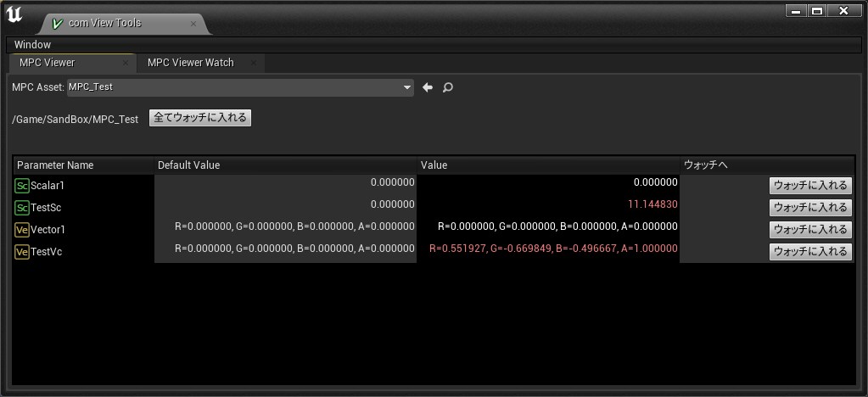The width and height of the screenshot is (868, 397).
Task: Click the V icon on com View Tools tab
Action: (x=58, y=24)
